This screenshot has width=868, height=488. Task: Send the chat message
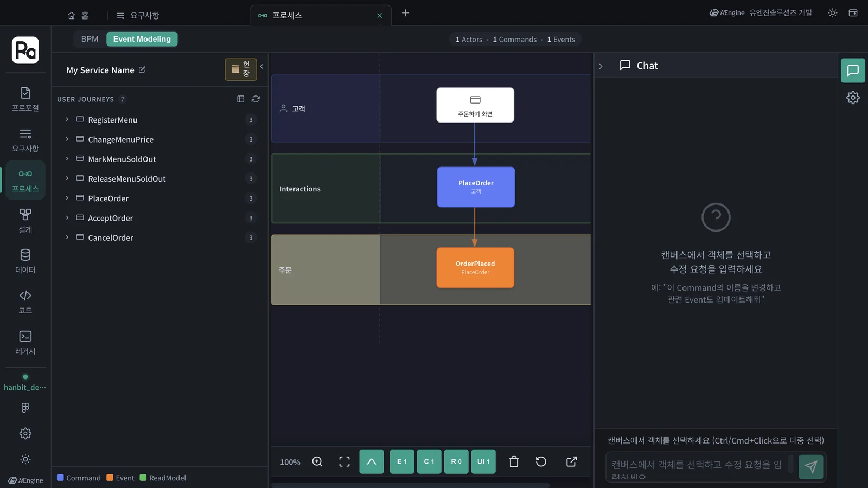pyautogui.click(x=811, y=466)
